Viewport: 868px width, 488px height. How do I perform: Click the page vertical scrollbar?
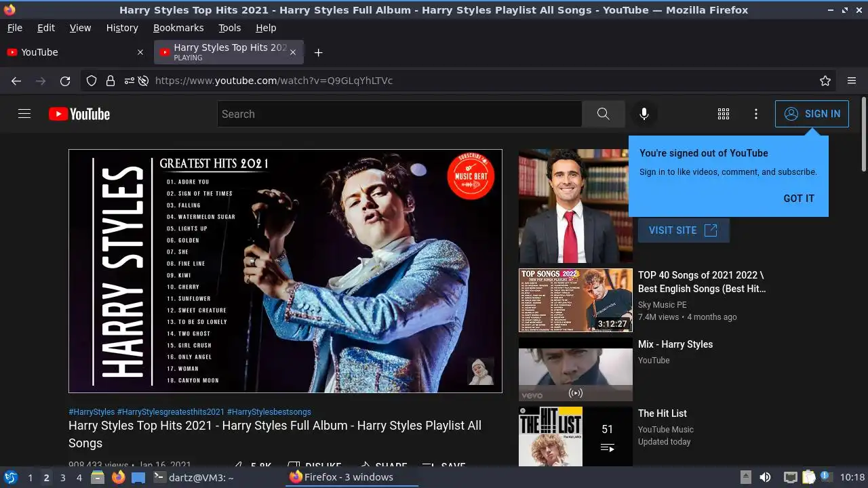[x=863, y=134]
